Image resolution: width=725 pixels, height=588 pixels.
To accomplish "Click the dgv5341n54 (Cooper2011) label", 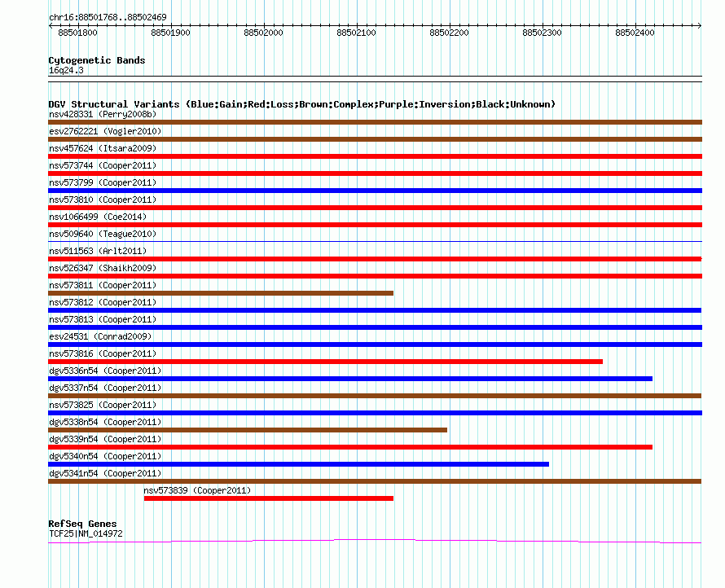I will [105, 473].
